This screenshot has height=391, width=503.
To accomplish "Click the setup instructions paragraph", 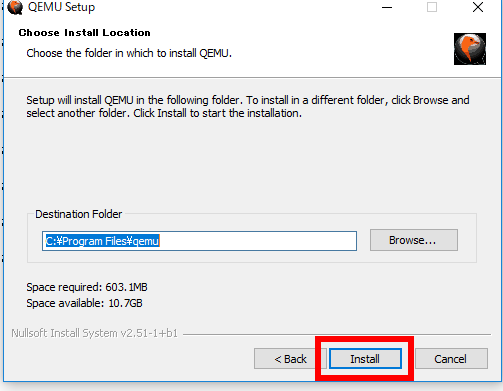I will point(248,106).
